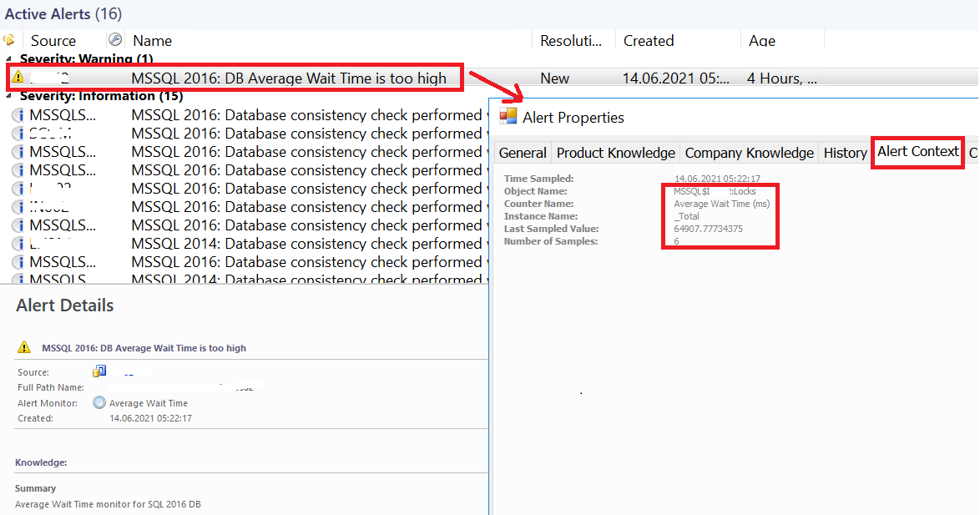Click the 'Last Sampled Value:' label
Screen dimensions: 980x515
click(551, 229)
